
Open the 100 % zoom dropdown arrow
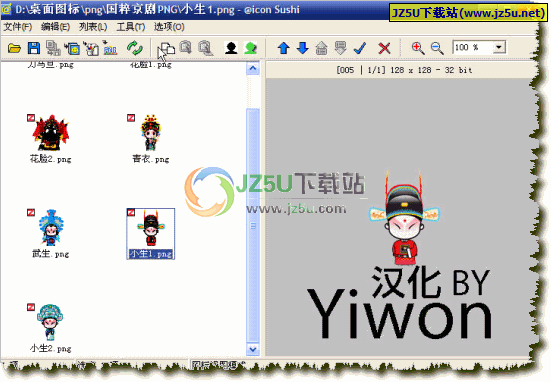(x=499, y=47)
